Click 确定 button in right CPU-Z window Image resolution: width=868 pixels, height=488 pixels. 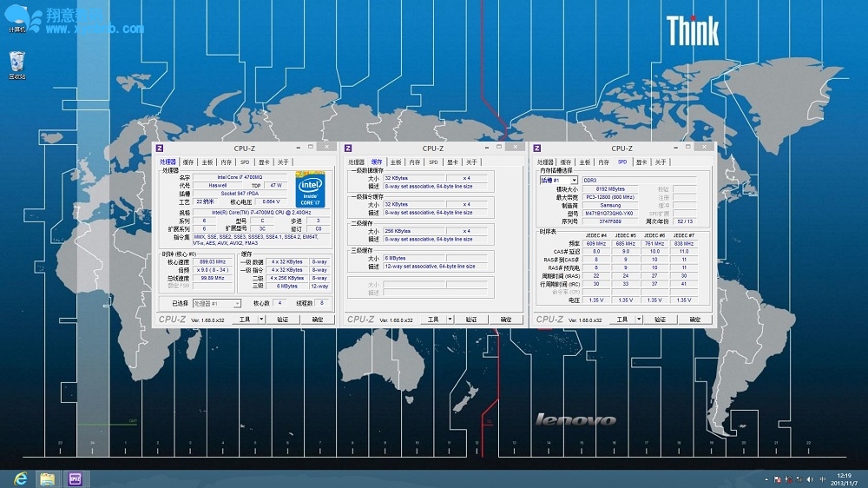[x=695, y=320]
